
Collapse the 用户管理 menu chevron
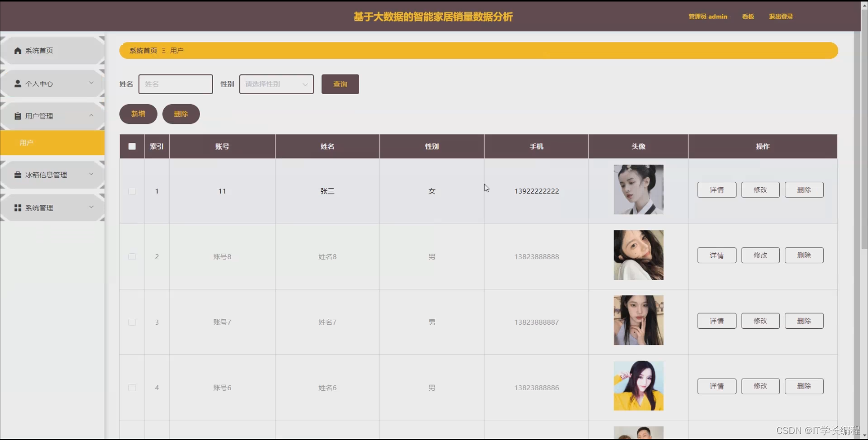91,115
